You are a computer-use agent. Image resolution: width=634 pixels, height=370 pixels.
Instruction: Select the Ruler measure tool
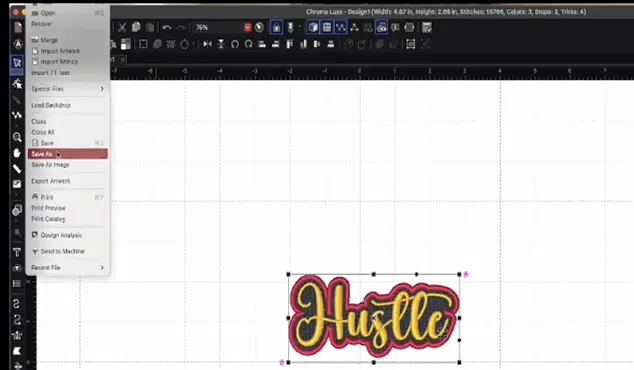(17, 169)
